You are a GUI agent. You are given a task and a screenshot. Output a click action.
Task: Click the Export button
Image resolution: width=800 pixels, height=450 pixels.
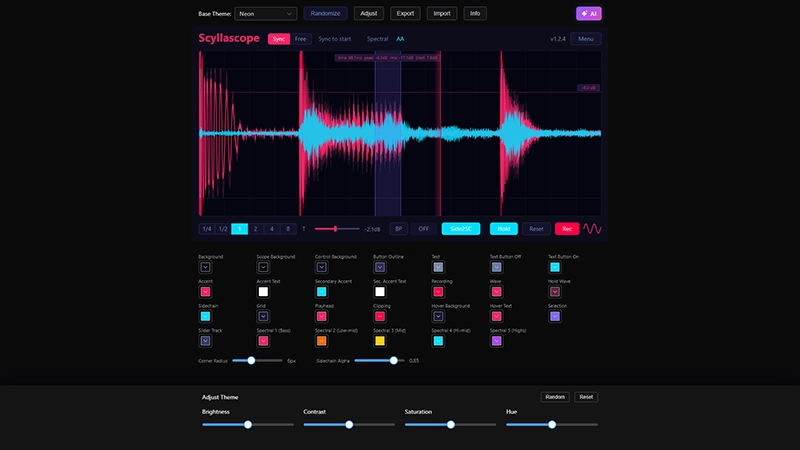tap(405, 14)
